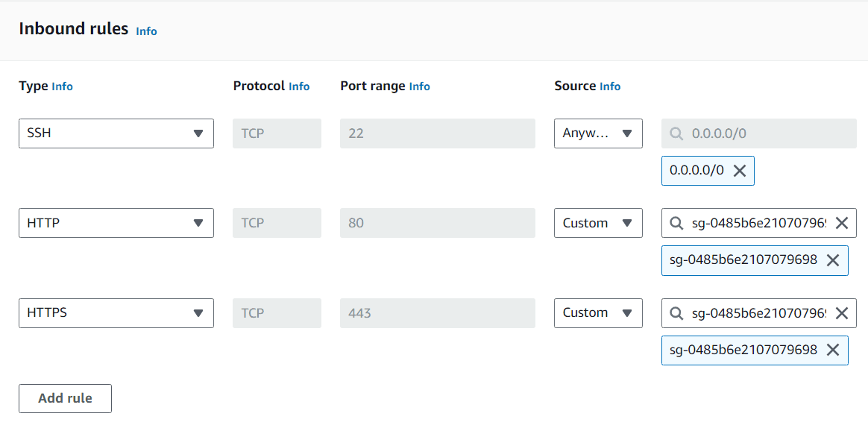The height and width of the screenshot is (431, 868).
Task: Open Info link beside Source column
Action: [609, 86]
